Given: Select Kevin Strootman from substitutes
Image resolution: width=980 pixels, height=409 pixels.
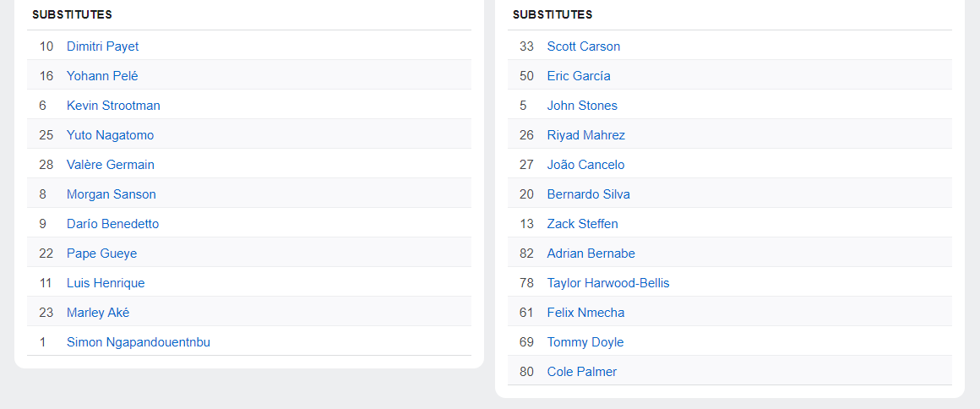Looking at the screenshot, I should [113, 106].
